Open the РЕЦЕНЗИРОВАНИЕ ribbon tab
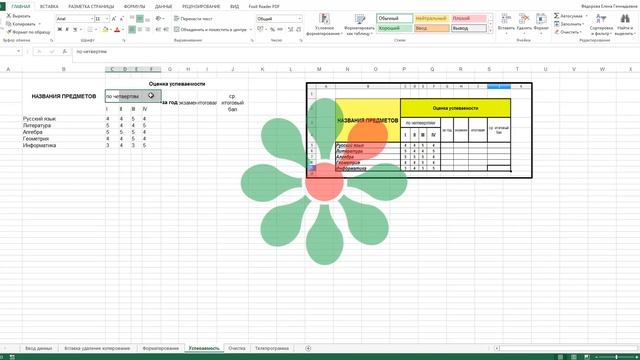640x360 pixels. 201,7
